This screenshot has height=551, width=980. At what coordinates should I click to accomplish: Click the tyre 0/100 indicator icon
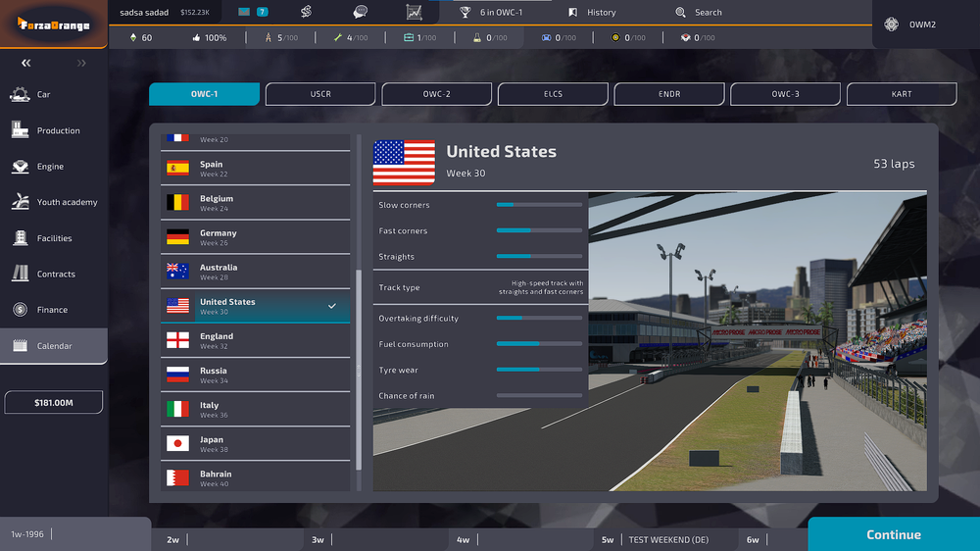click(x=615, y=37)
